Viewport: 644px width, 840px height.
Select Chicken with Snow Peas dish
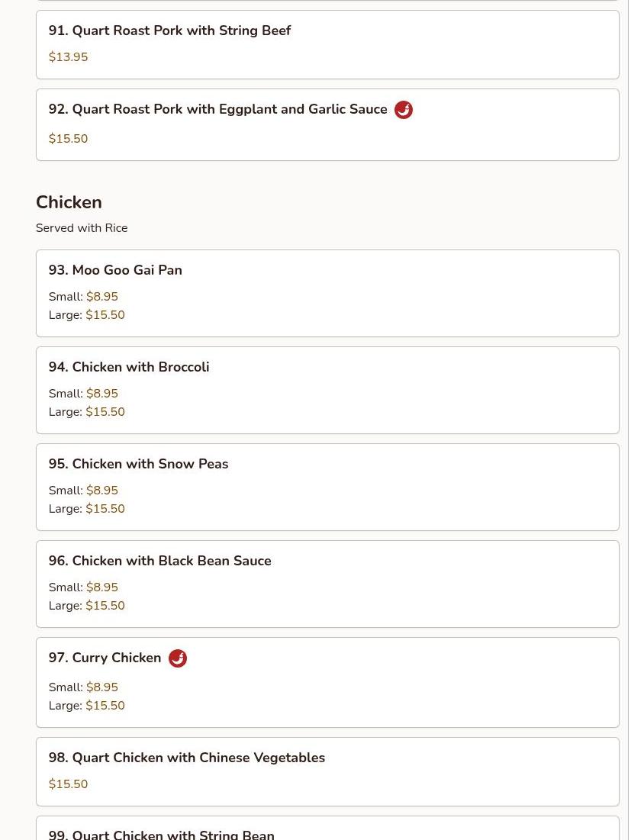tap(138, 464)
